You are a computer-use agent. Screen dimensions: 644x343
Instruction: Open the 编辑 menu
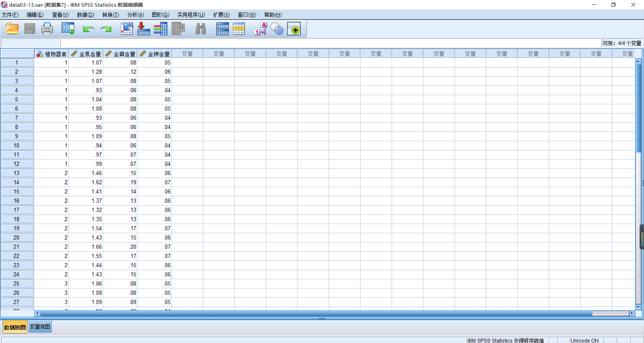point(35,15)
